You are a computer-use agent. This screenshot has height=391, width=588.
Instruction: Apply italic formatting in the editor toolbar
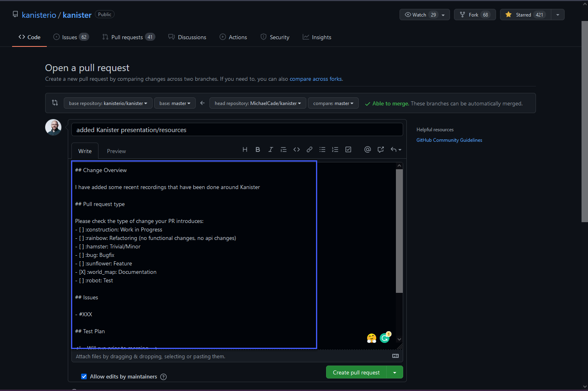pyautogui.click(x=270, y=149)
